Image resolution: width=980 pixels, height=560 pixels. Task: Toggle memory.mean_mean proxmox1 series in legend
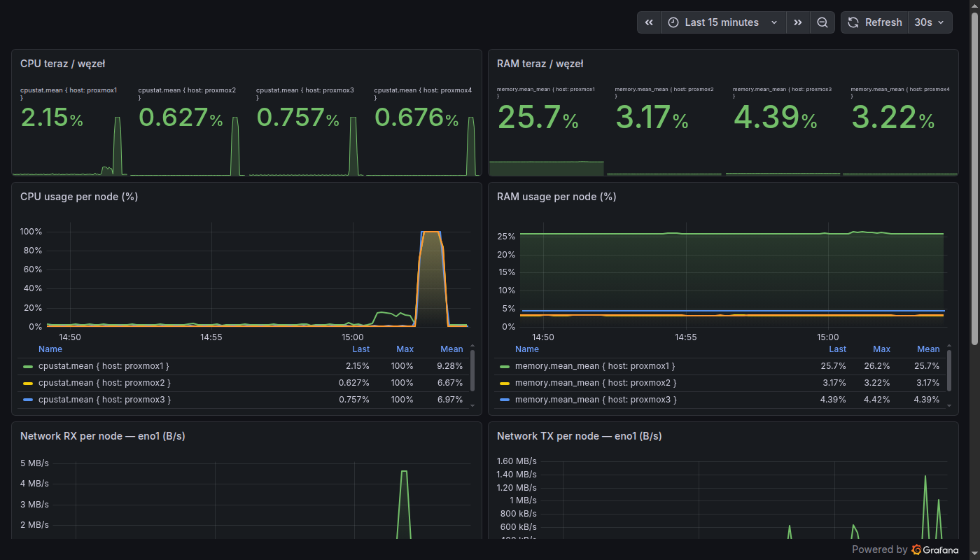click(596, 366)
